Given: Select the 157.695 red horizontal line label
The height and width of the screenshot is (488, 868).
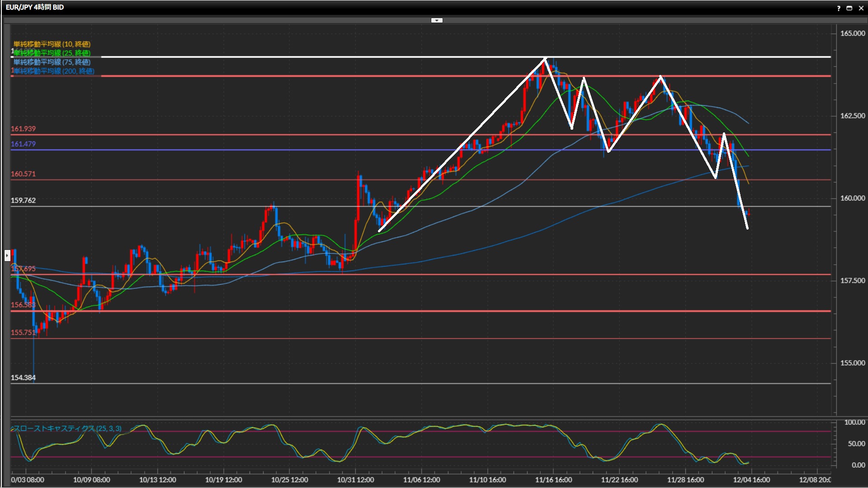Looking at the screenshot, I should point(23,269).
